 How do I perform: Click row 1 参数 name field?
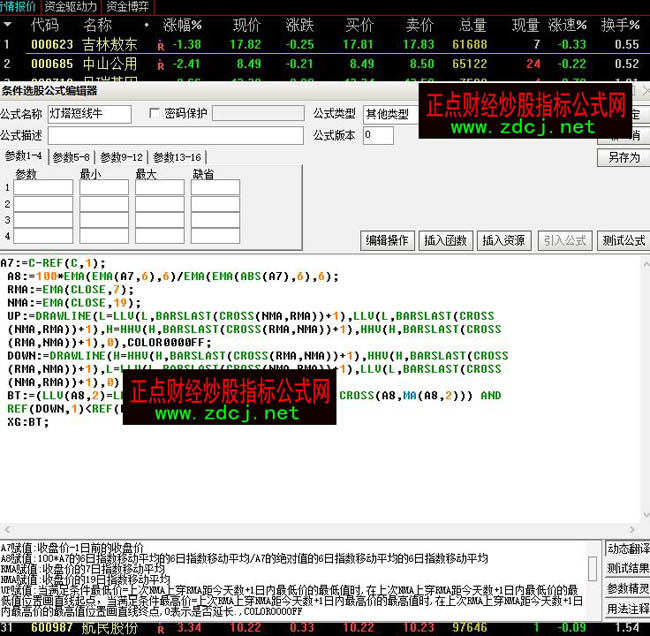click(44, 187)
